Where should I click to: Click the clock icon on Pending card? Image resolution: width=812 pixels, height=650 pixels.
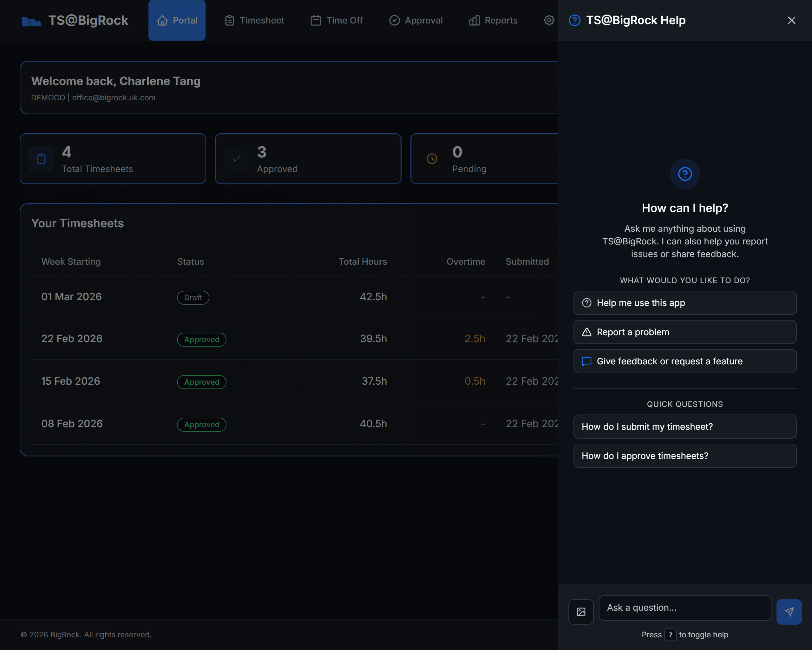[x=432, y=159]
